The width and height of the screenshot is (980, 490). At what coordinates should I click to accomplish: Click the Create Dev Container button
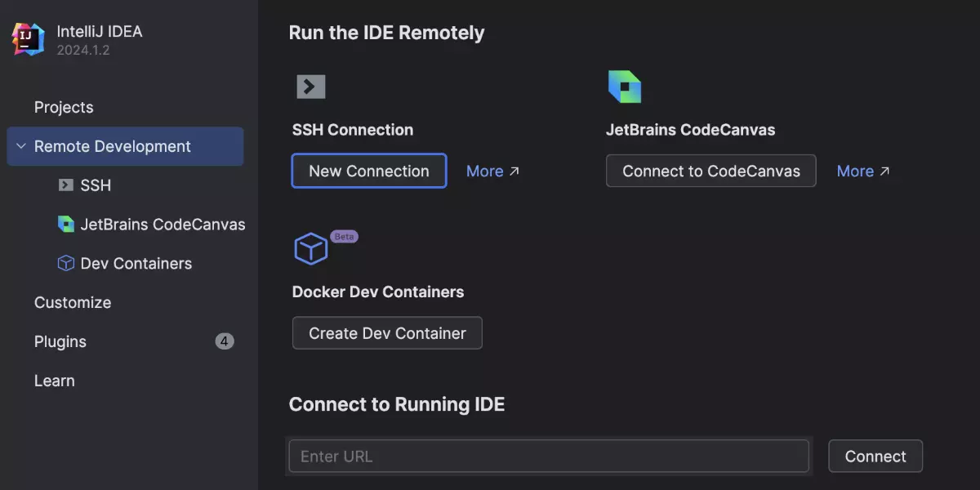coord(387,333)
